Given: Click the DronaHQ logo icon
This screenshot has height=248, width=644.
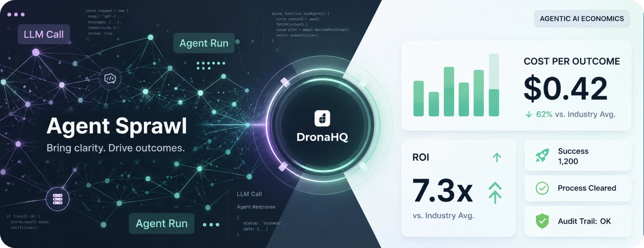Looking at the screenshot, I should [322, 118].
